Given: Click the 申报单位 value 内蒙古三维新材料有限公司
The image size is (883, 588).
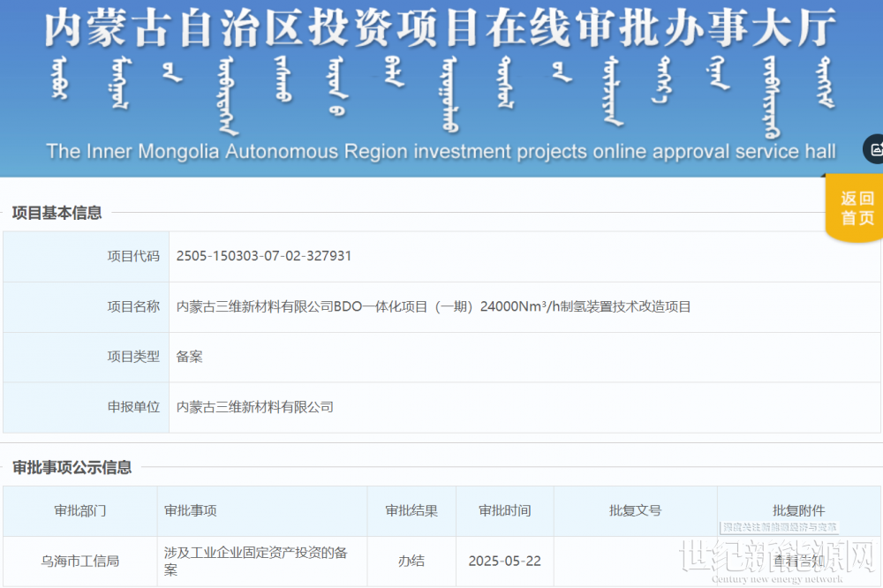Looking at the screenshot, I should click(x=254, y=407).
